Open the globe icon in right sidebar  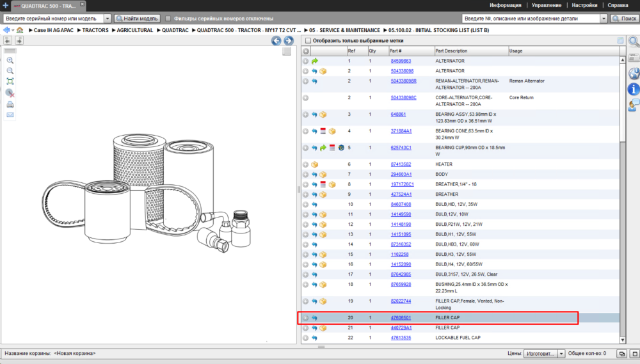point(634,74)
